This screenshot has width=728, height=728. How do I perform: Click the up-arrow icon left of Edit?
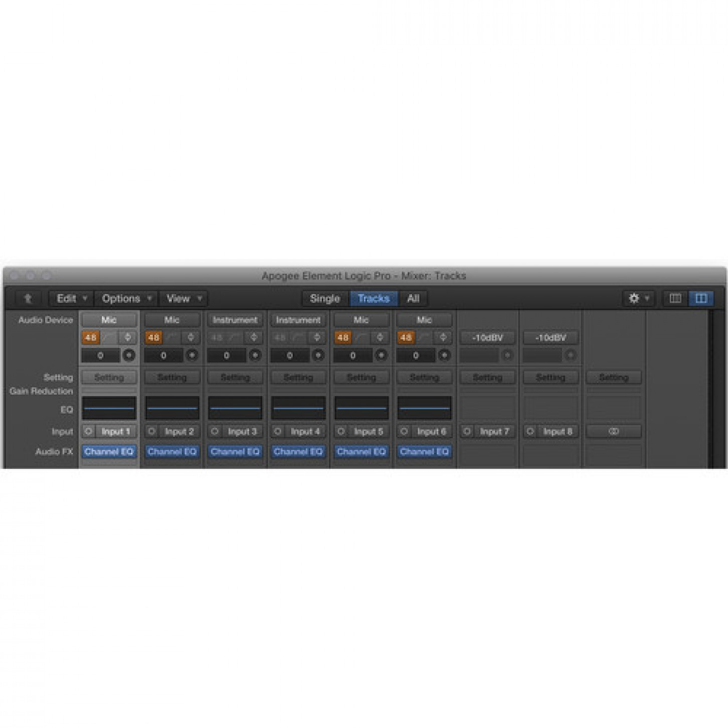(28, 299)
